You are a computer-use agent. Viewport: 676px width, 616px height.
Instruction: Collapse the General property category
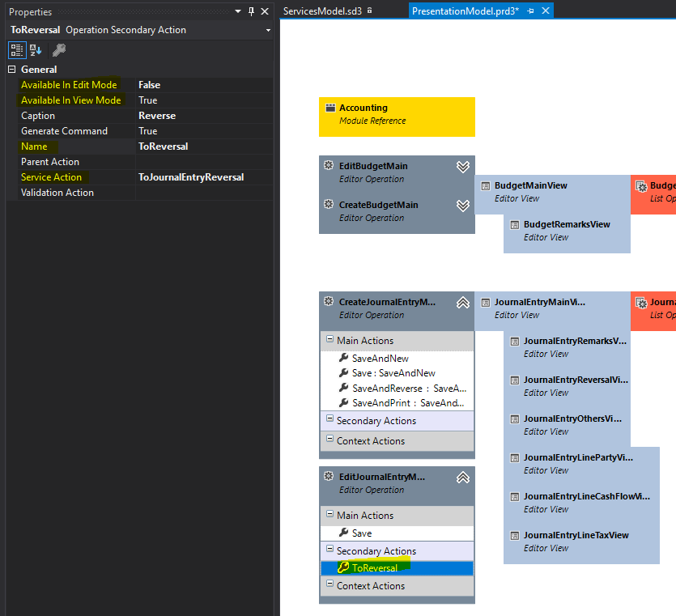pyautogui.click(x=12, y=70)
